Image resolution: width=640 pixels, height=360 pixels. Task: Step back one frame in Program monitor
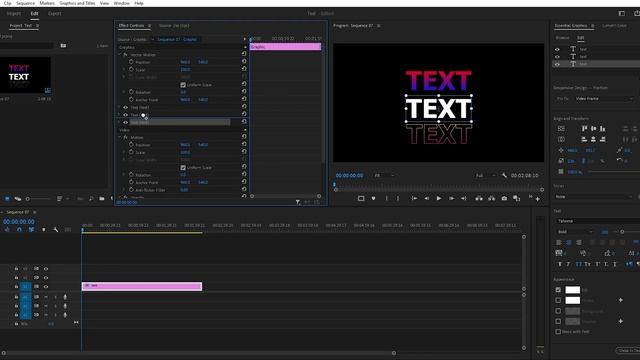pyautogui.click(x=426, y=198)
